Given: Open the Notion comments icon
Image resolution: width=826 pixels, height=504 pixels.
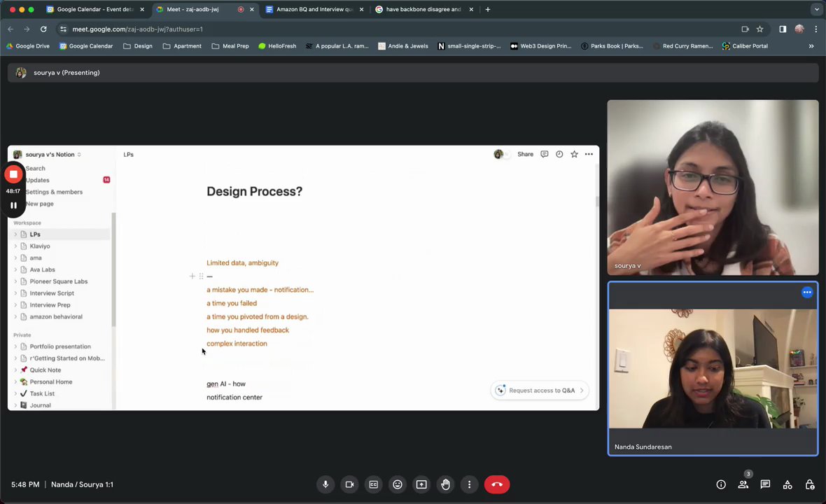Looking at the screenshot, I should pyautogui.click(x=544, y=154).
